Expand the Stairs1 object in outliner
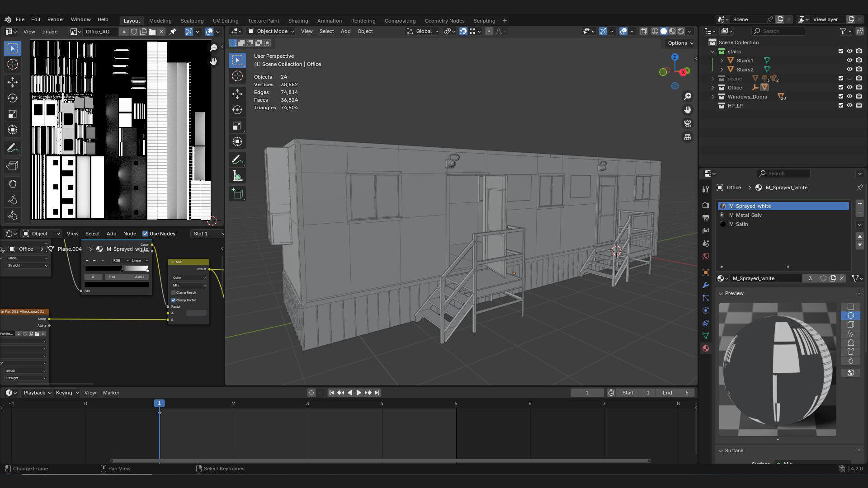The width and height of the screenshot is (868, 488). (722, 61)
